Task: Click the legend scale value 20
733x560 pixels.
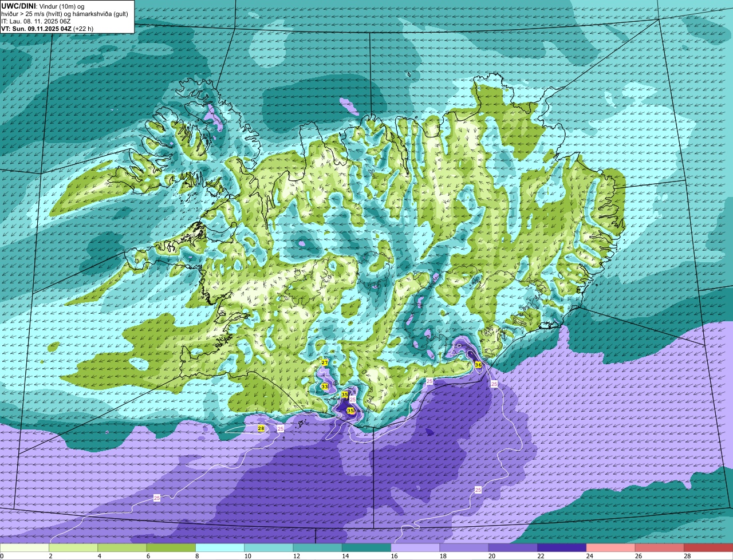Action: (491, 556)
